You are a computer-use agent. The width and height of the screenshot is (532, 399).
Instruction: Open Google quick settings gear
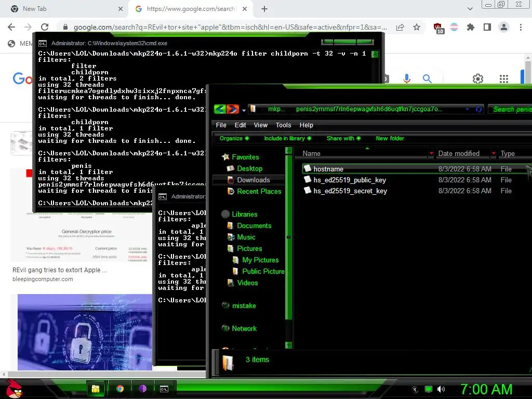[478, 79]
